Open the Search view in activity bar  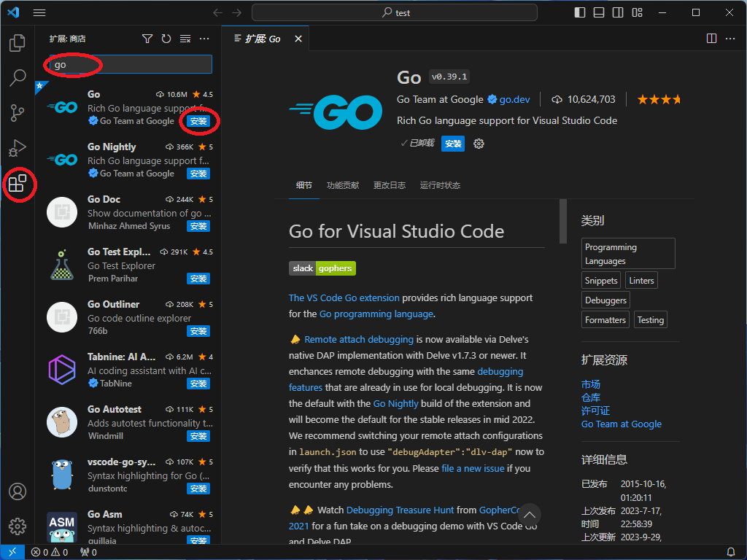point(18,77)
